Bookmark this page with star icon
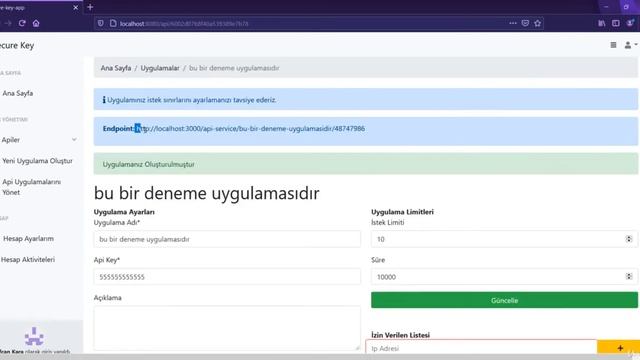640x360 pixels. (x=538, y=23)
